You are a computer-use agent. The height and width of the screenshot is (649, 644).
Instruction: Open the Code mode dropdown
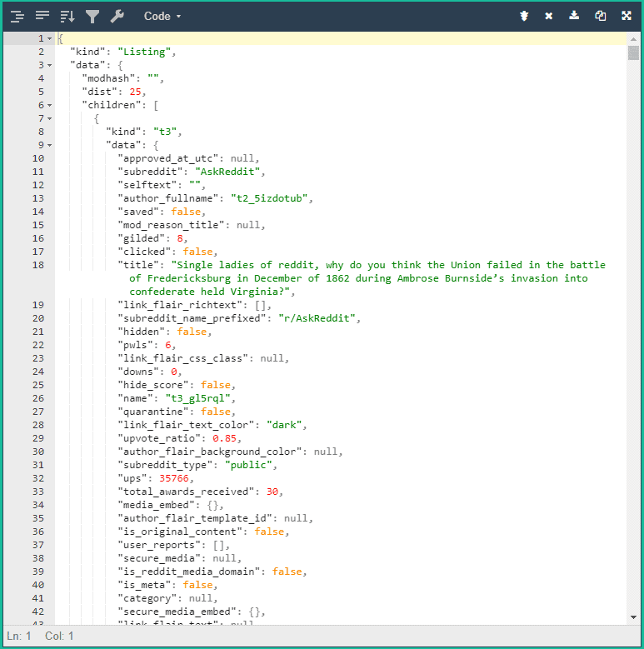(162, 16)
